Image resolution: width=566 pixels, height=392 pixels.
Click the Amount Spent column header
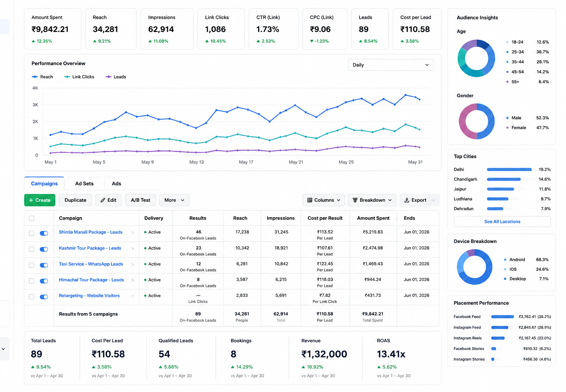point(373,218)
